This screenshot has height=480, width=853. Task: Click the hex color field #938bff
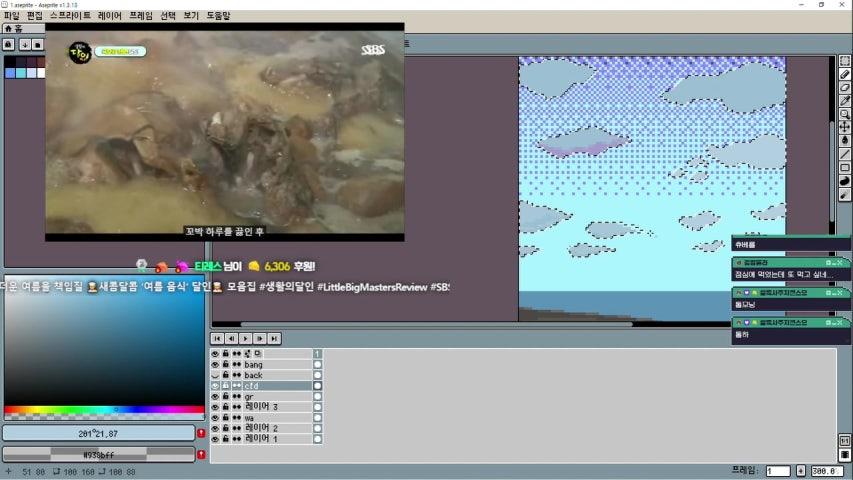pyautogui.click(x=98, y=454)
